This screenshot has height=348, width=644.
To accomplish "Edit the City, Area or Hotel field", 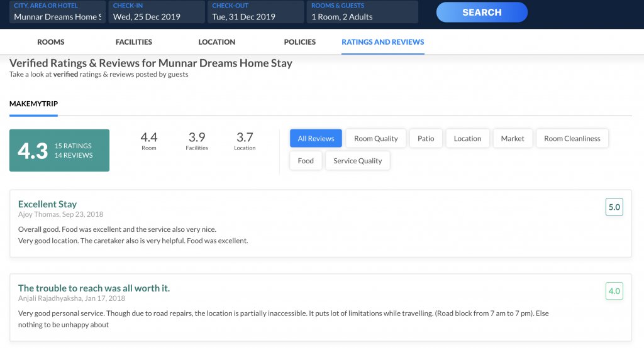I will 57,12.
